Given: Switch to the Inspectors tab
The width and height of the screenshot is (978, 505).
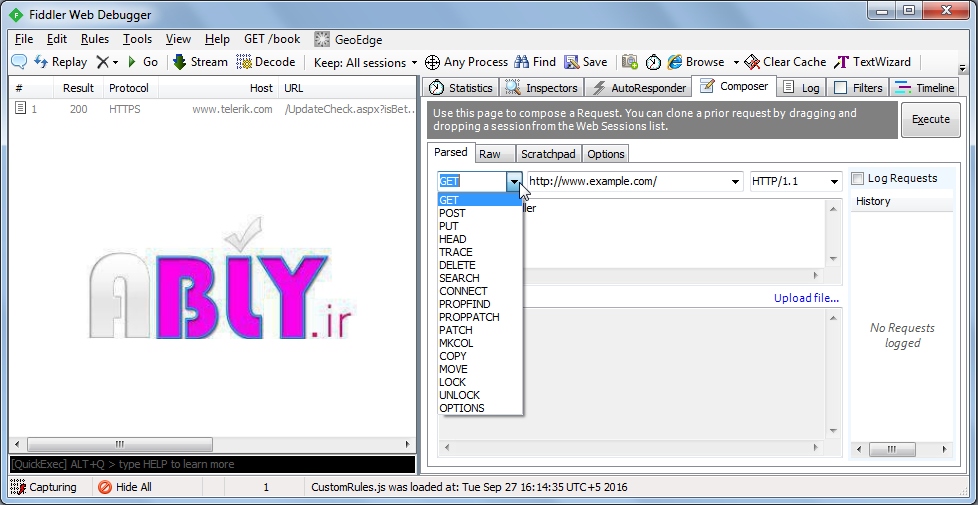Looking at the screenshot, I should point(543,88).
